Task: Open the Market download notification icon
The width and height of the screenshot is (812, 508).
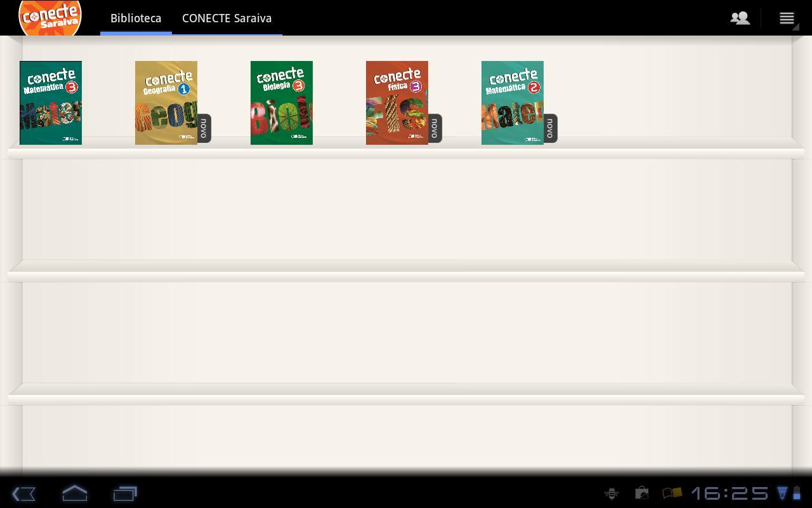Action: point(641,493)
